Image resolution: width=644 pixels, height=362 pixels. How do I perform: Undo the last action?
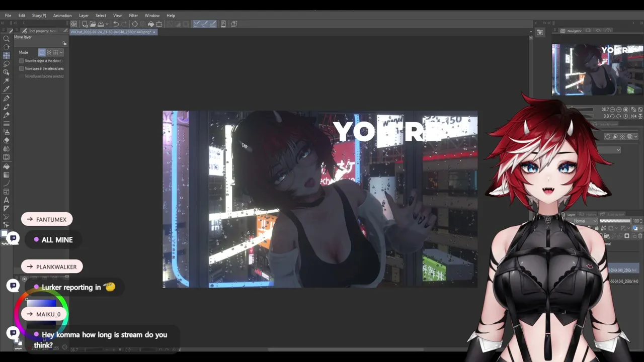coord(116,24)
